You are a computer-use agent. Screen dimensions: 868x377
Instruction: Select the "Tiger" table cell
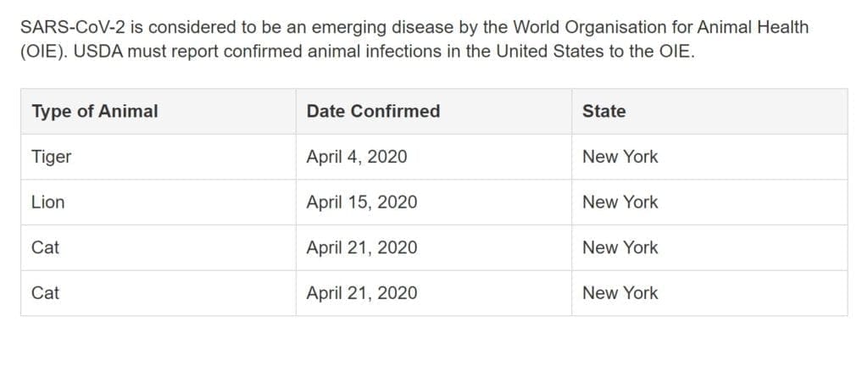pos(159,157)
